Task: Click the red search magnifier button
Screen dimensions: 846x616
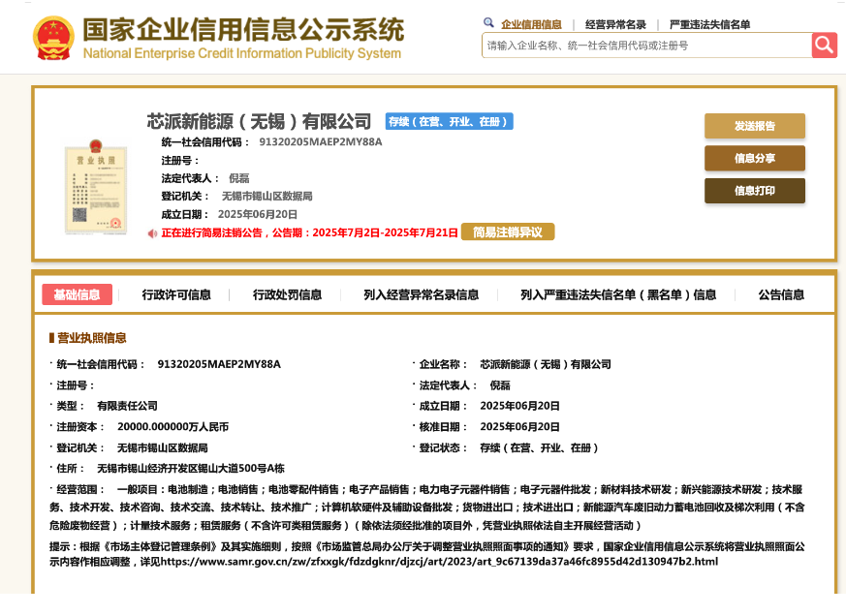Action: pyautogui.click(x=824, y=46)
